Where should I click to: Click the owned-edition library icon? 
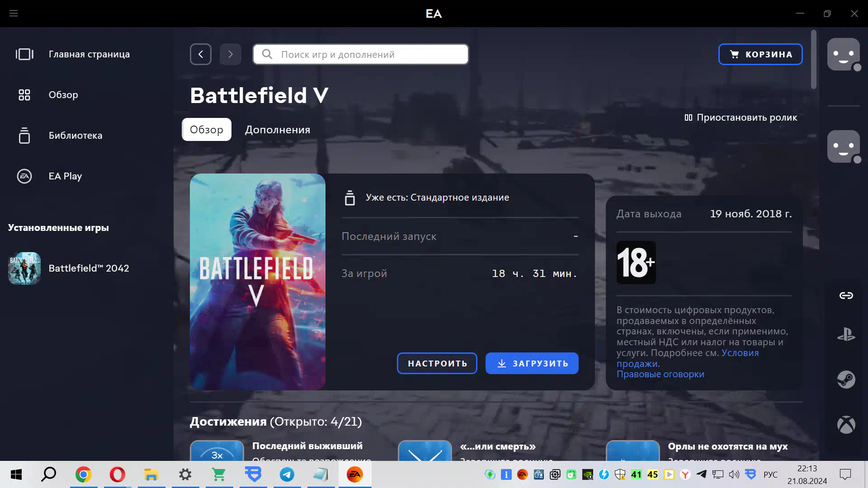coord(350,198)
